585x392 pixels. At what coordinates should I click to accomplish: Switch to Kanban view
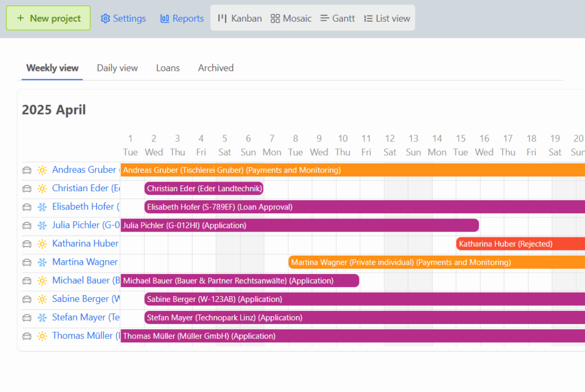pyautogui.click(x=239, y=18)
